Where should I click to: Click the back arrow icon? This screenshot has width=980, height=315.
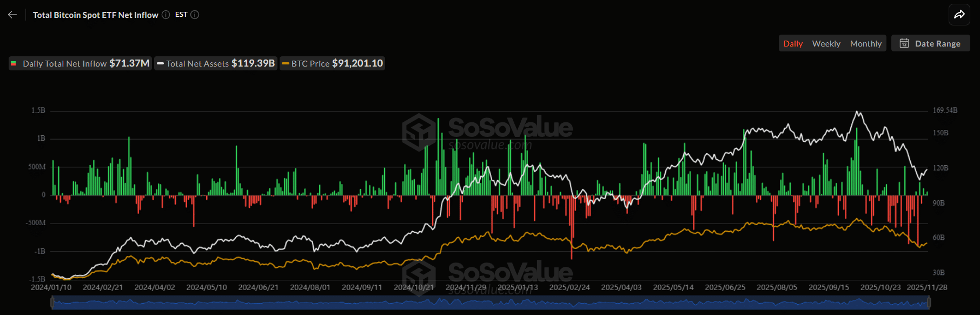pyautogui.click(x=12, y=15)
